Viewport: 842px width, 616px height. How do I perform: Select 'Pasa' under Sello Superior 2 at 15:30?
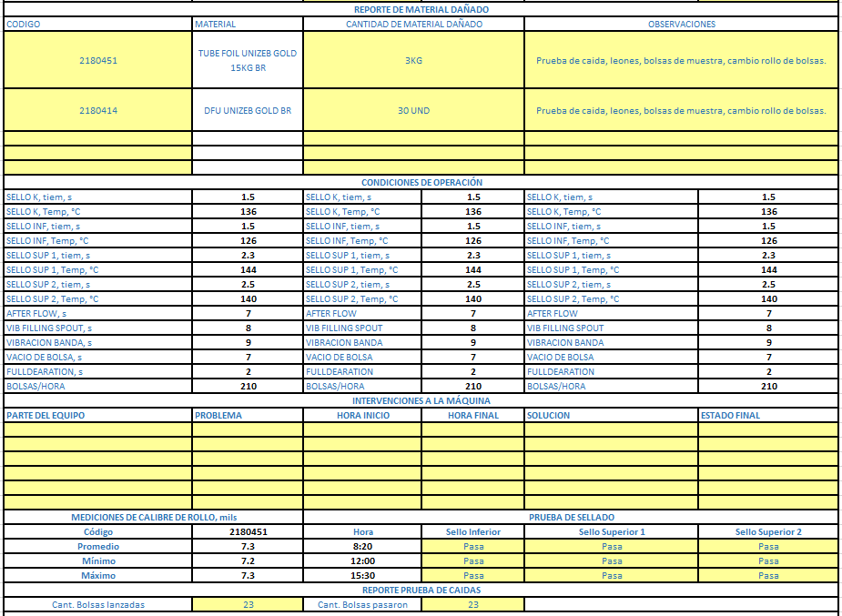coord(768,576)
